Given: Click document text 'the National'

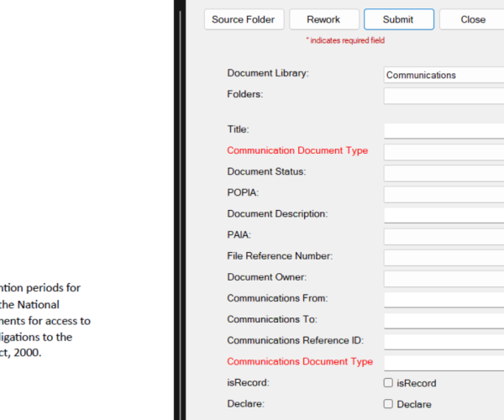Looking at the screenshot, I should click(x=29, y=304).
